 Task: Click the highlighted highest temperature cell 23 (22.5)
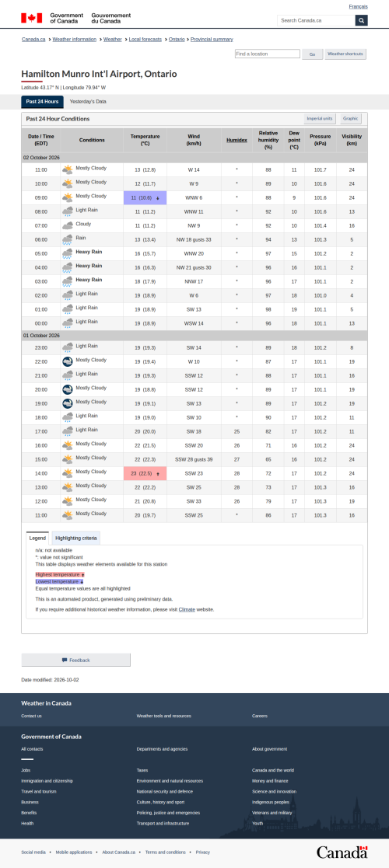click(x=145, y=474)
